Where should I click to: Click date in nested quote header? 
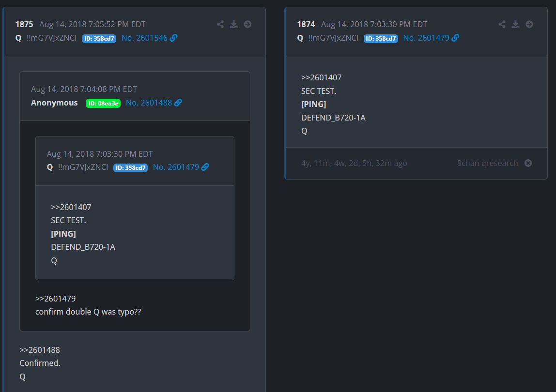100,154
